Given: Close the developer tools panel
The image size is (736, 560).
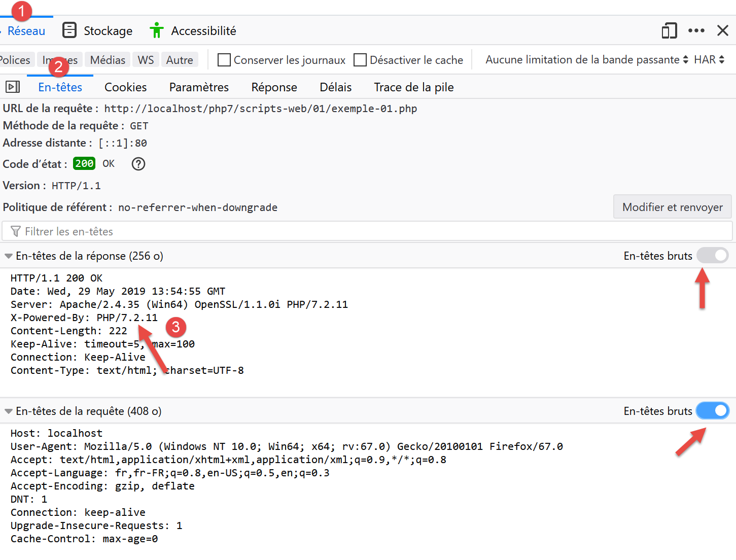Looking at the screenshot, I should tap(723, 30).
